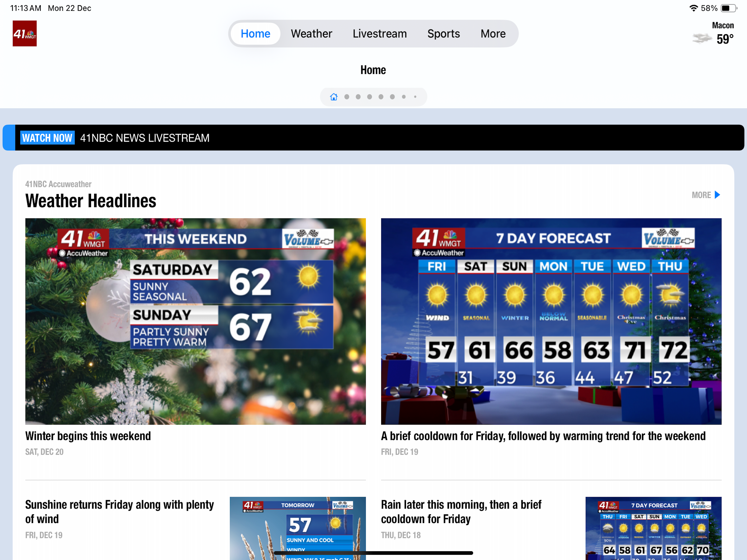747x560 pixels.
Task: Read "Winter begins this weekend" article
Action: [x=88, y=436]
